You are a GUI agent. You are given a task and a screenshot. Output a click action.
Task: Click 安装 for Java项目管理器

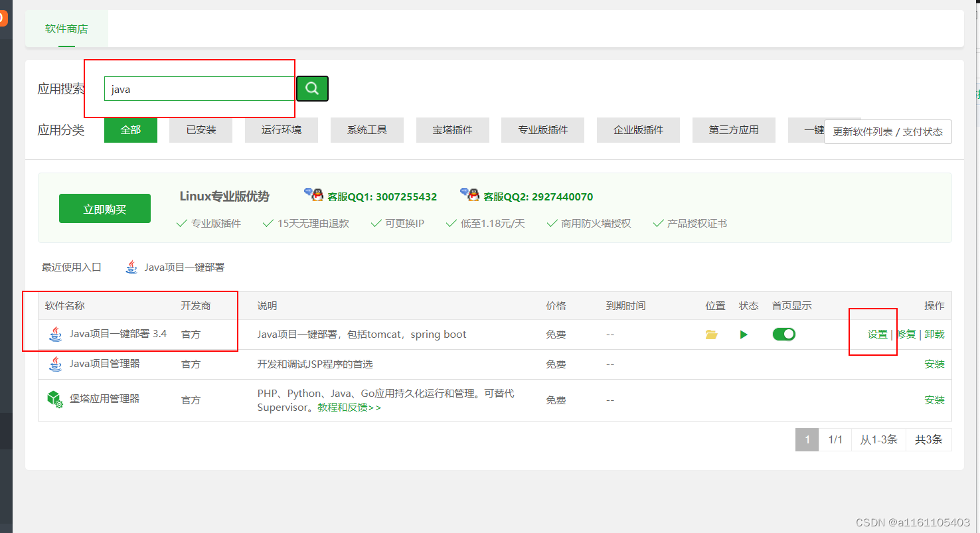tap(934, 364)
